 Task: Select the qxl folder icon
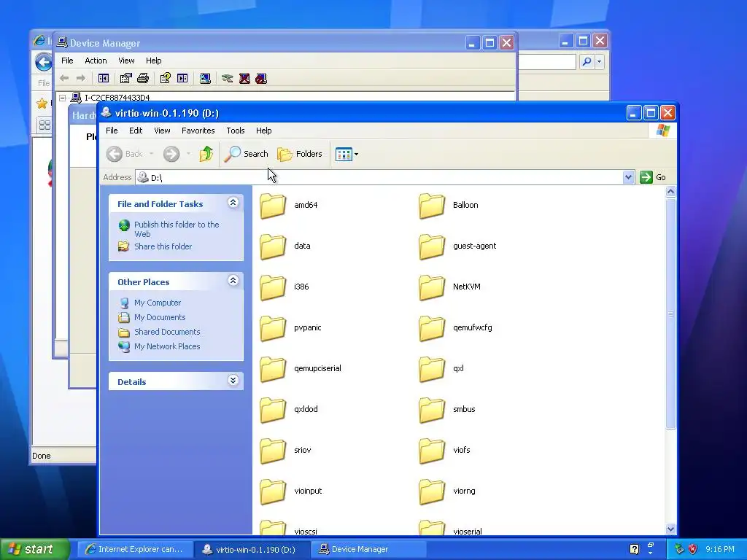[x=432, y=369]
